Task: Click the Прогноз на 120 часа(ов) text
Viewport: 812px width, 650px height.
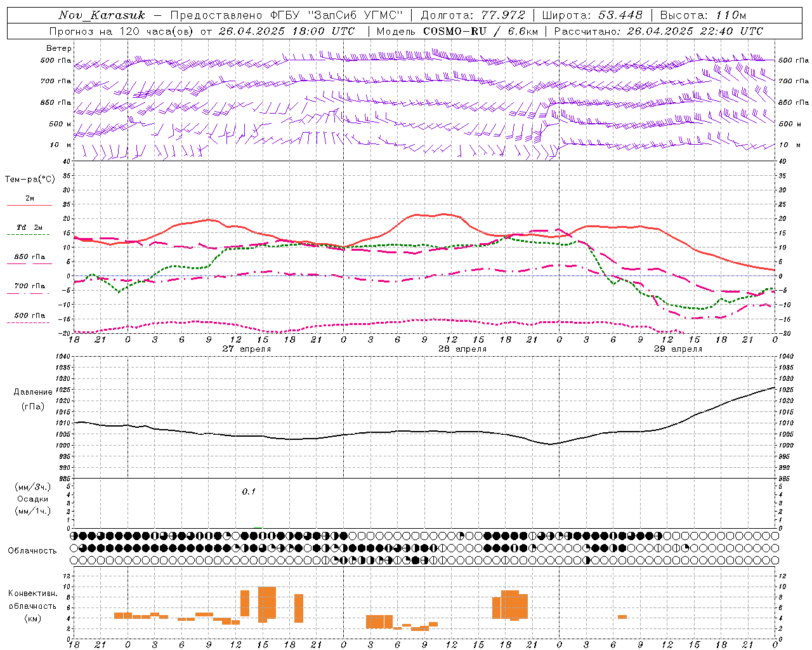Action: tap(121, 31)
